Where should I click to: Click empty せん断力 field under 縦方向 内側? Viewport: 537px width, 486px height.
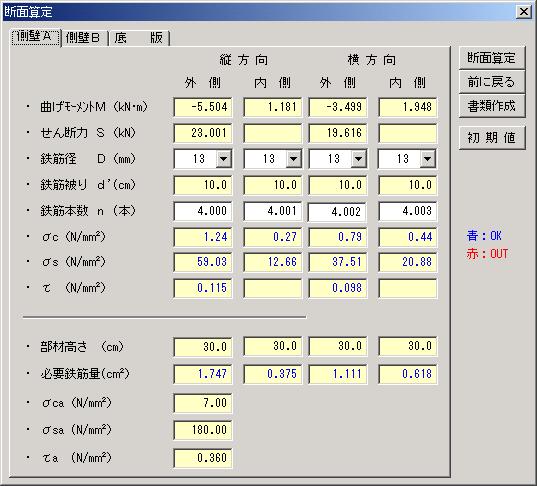click(273, 133)
